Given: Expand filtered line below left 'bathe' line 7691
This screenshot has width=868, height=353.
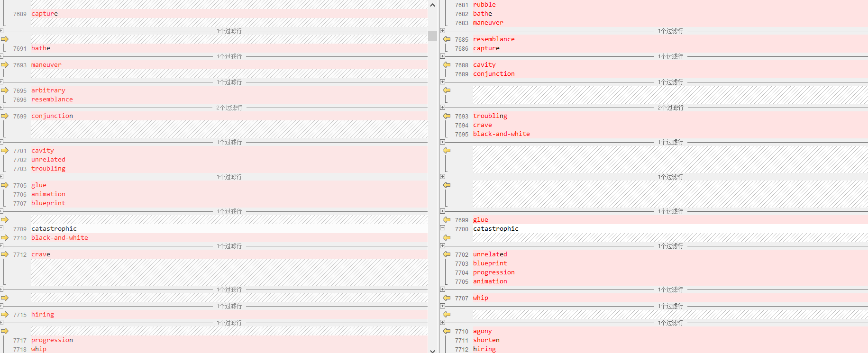Looking at the screenshot, I should click(2, 56).
